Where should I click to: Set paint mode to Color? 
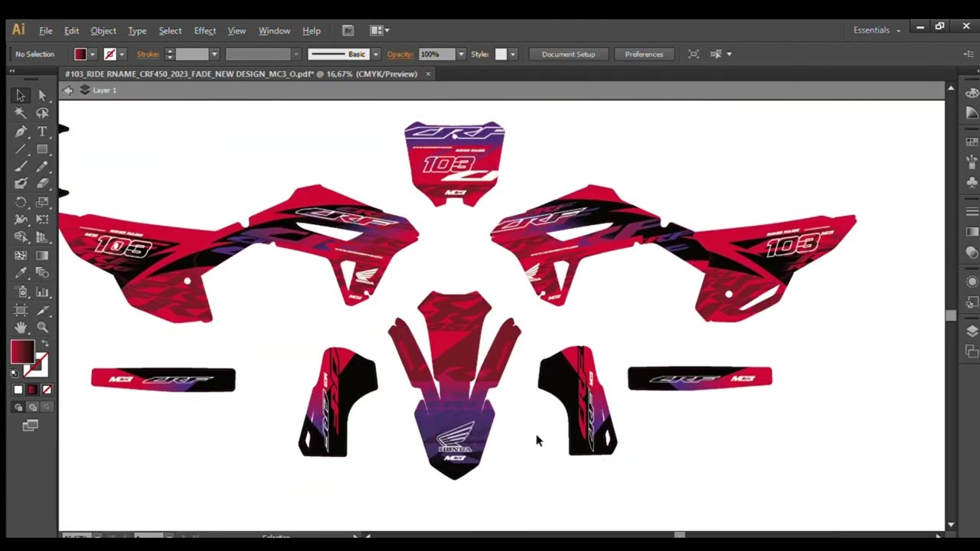[18, 390]
